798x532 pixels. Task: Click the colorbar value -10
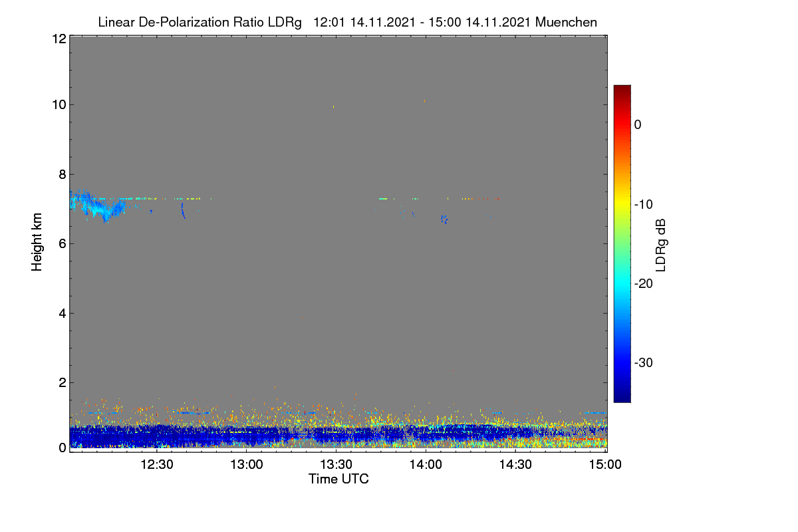click(x=645, y=204)
